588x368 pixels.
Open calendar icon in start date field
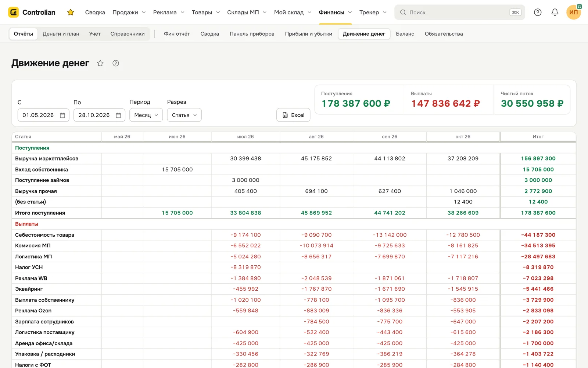(62, 115)
